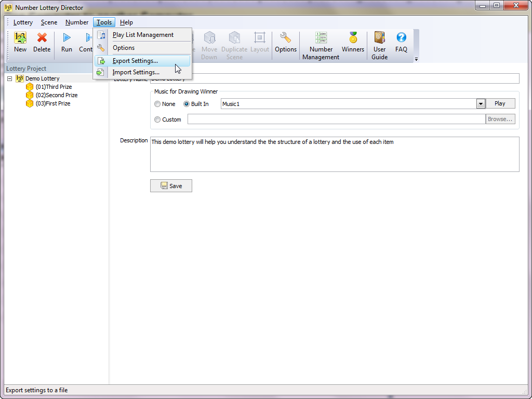The image size is (532, 399).
Task: Click the Options wrench toolbar icon
Action: (x=285, y=38)
